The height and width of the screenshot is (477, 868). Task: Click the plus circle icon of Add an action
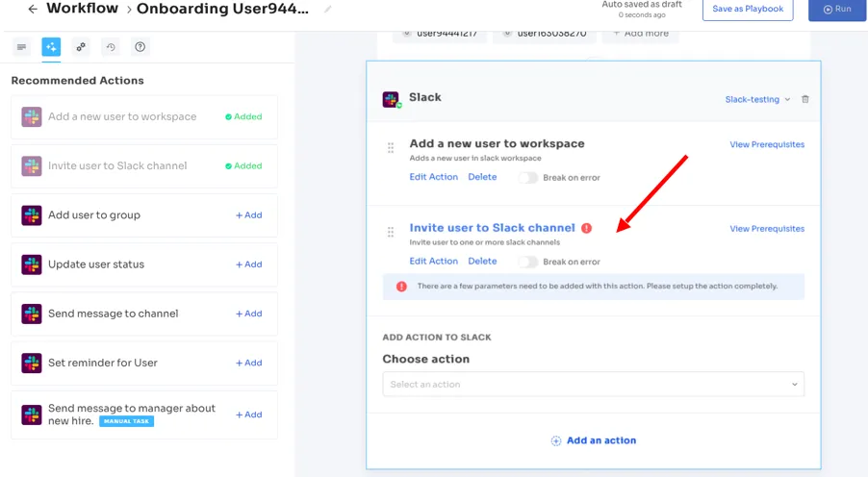point(556,440)
